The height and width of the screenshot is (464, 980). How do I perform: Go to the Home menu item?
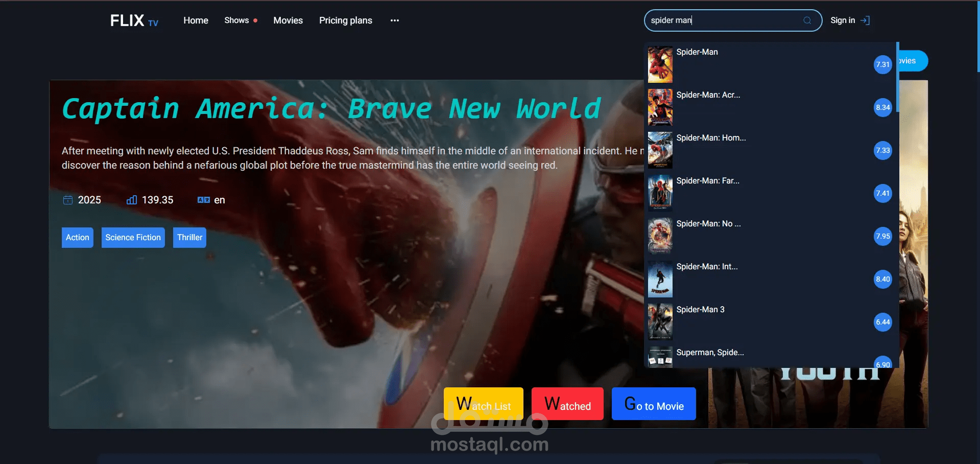(x=196, y=20)
